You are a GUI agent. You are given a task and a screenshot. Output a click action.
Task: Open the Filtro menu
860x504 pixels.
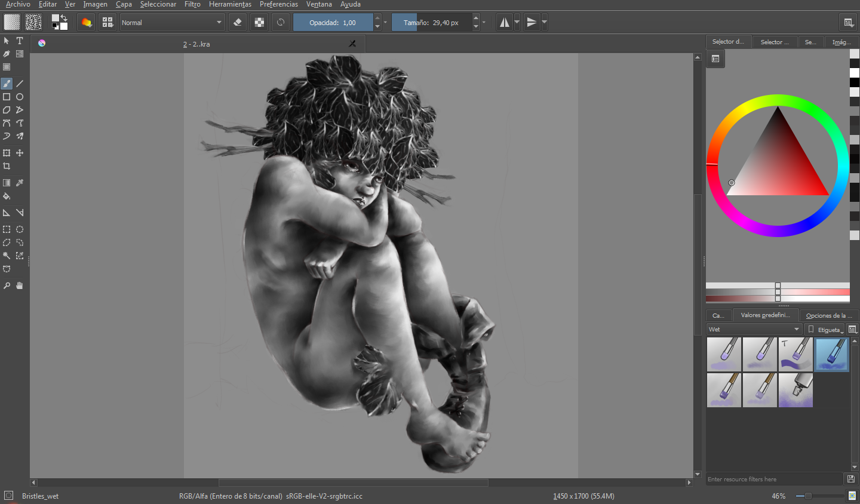pyautogui.click(x=192, y=4)
